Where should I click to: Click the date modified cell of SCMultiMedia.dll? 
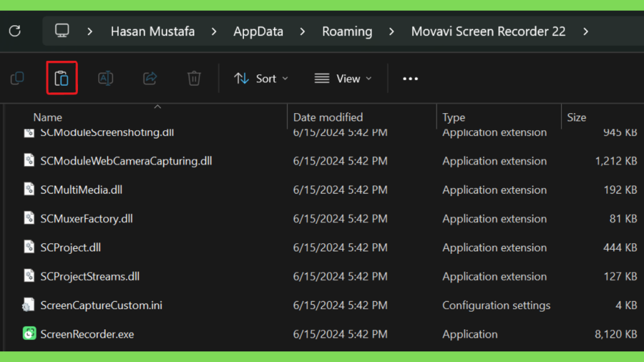point(340,190)
